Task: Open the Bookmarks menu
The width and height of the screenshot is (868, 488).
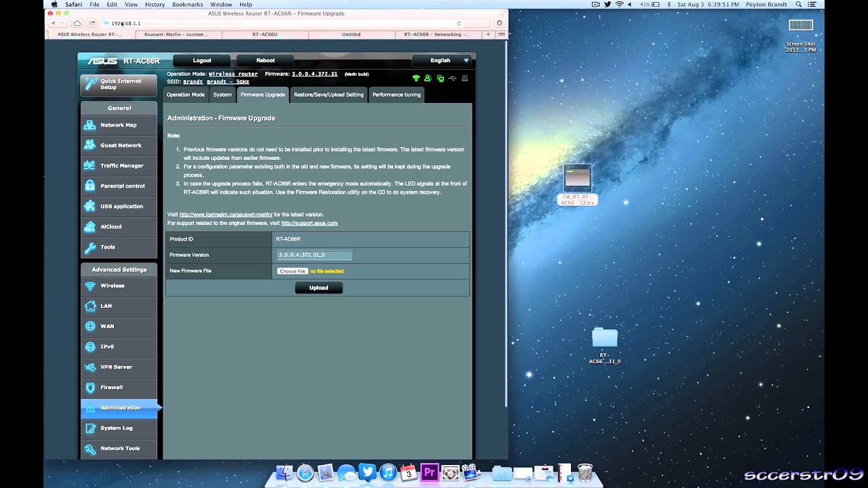Action: [x=187, y=4]
